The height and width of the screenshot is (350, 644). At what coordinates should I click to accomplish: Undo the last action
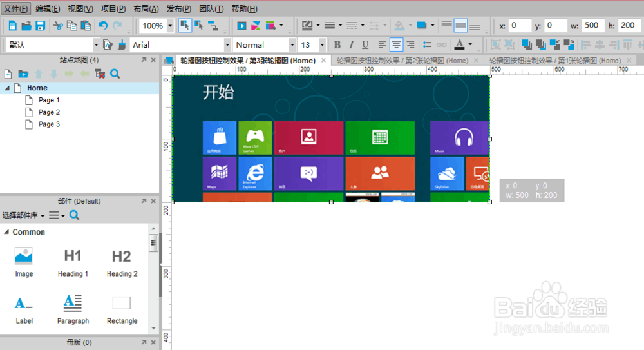click(x=102, y=26)
